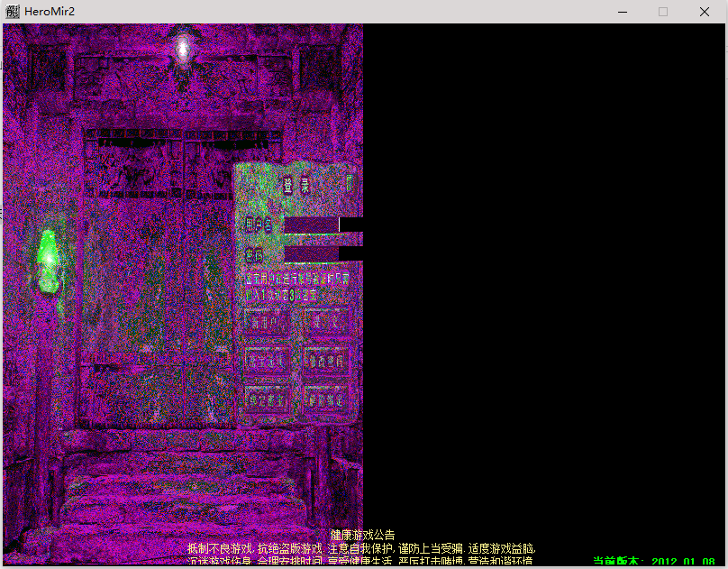
Task: Minimize the HeroMir2 window
Action: click(623, 12)
